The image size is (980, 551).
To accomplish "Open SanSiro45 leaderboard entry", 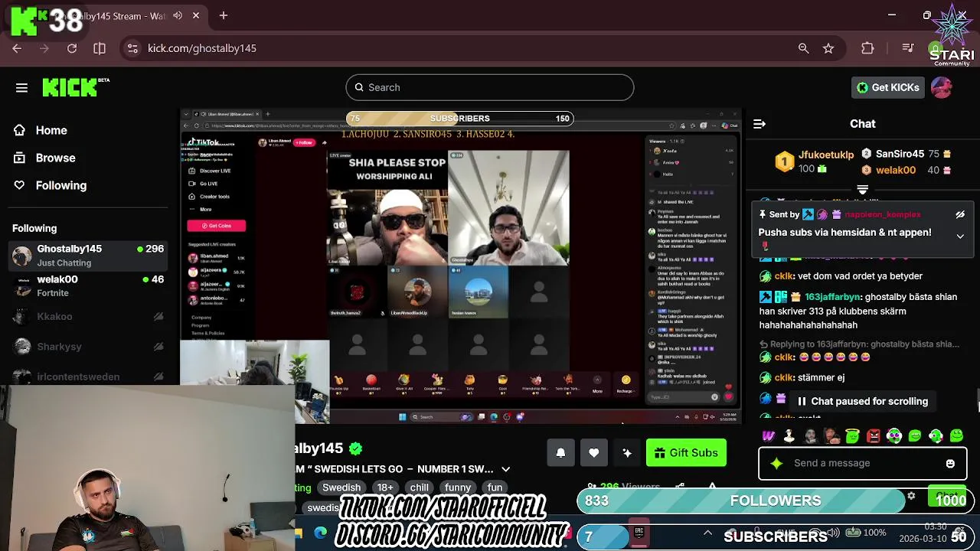I will coord(906,154).
